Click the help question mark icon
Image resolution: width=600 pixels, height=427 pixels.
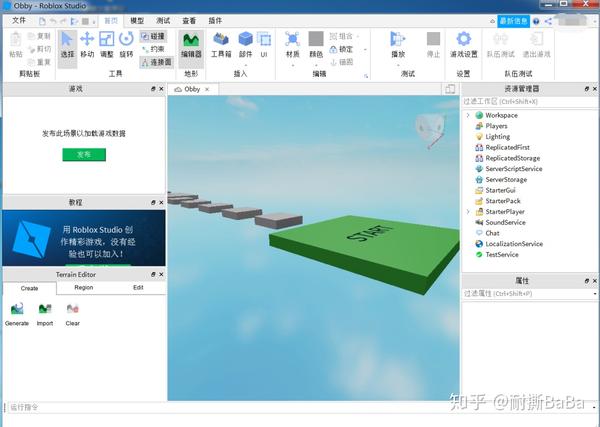(x=536, y=21)
